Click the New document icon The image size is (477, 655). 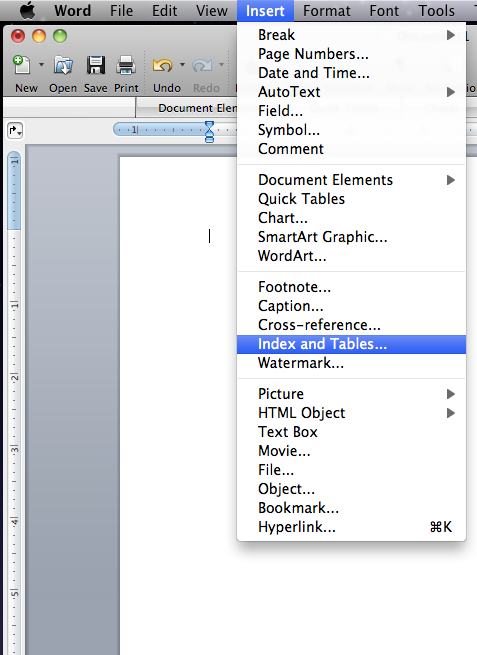22,65
